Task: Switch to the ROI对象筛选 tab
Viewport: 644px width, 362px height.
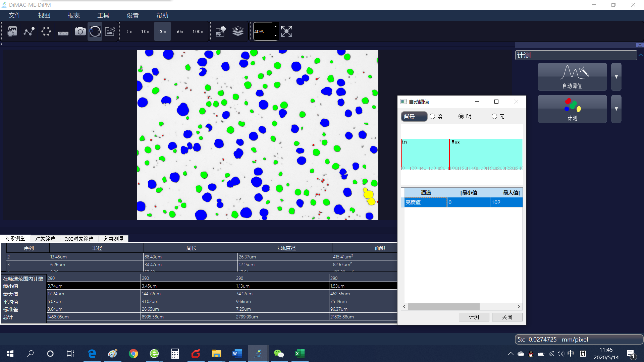Action: click(x=79, y=238)
